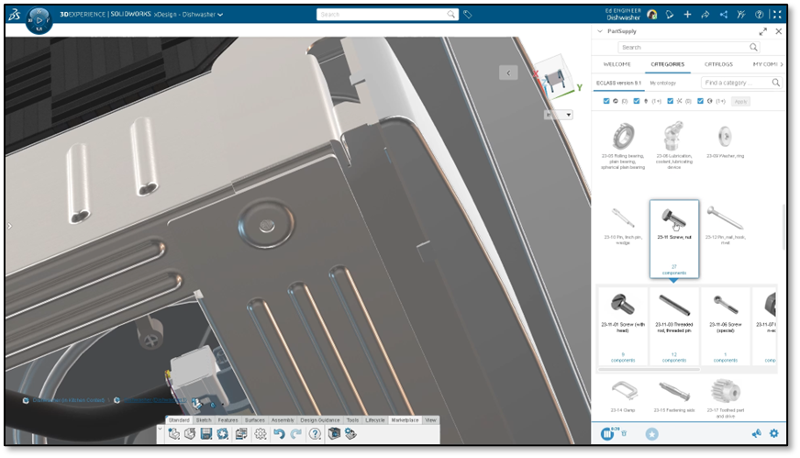Open the collaboration network icon in top bar
The width and height of the screenshot is (800, 458).
[723, 14]
